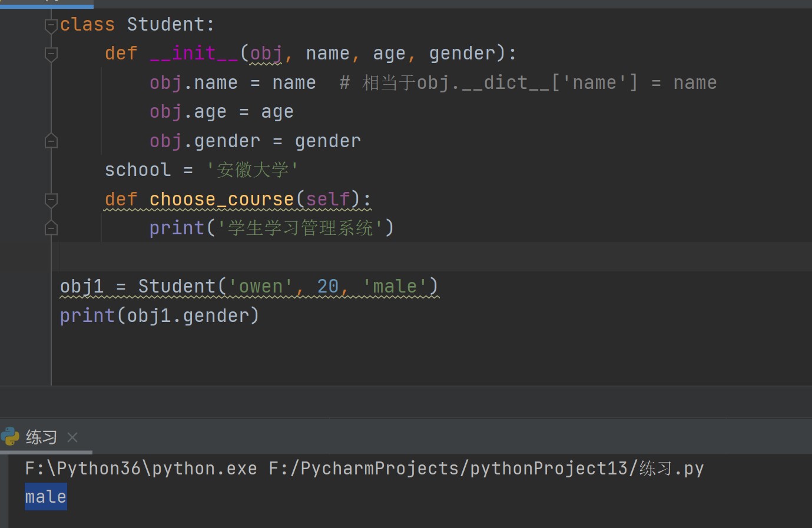The width and height of the screenshot is (812, 528).
Task: Click fold end marker beside obj.gender line
Action: pyautogui.click(x=51, y=141)
